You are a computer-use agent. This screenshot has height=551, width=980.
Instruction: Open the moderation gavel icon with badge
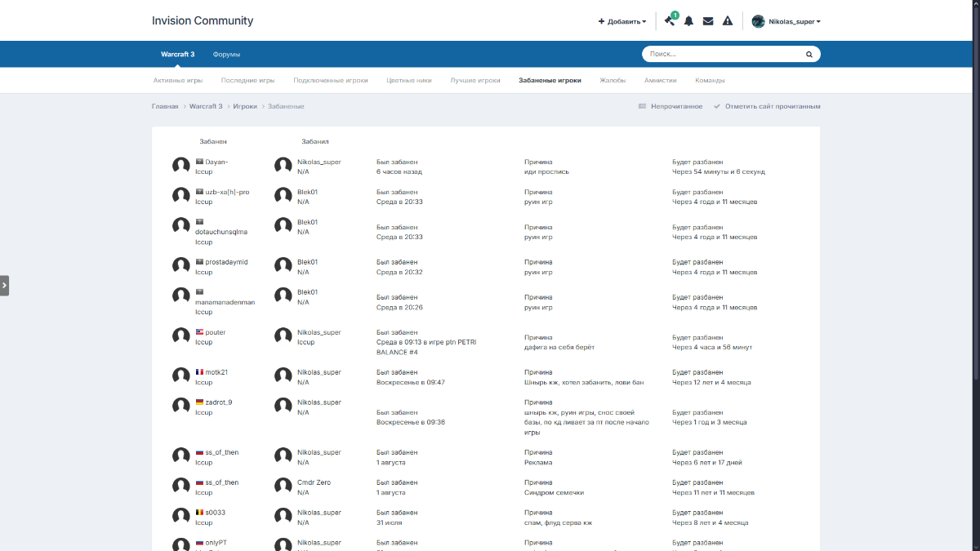670,21
